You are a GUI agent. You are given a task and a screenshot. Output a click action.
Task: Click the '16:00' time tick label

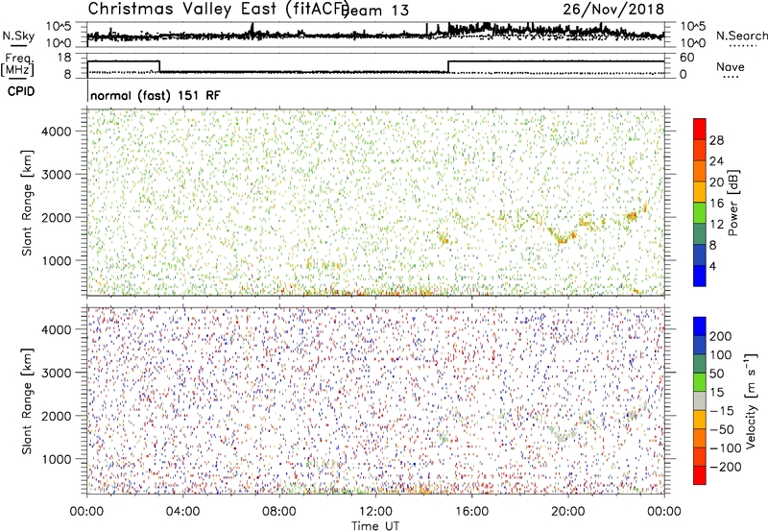coord(471,512)
